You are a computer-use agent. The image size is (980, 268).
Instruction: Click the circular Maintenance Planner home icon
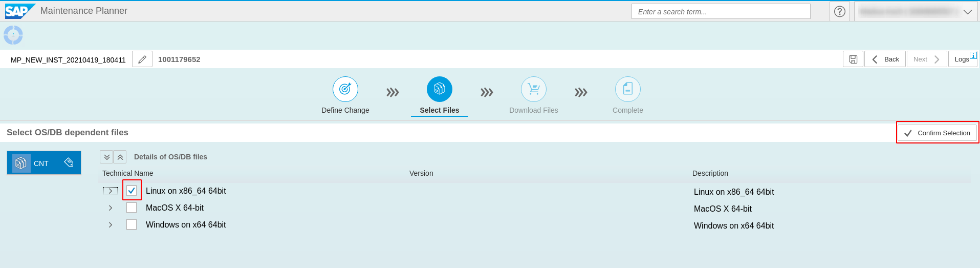tap(13, 35)
